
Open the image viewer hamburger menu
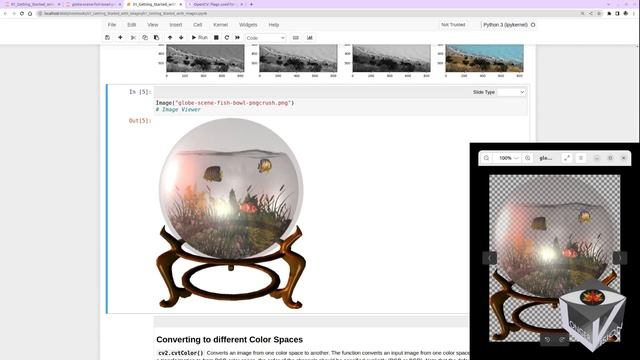coord(581,158)
